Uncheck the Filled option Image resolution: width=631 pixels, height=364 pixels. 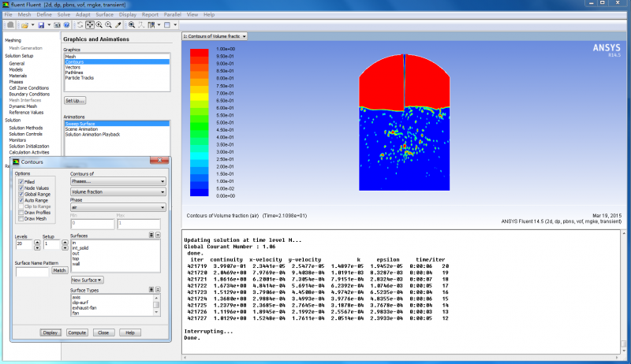tap(21, 182)
